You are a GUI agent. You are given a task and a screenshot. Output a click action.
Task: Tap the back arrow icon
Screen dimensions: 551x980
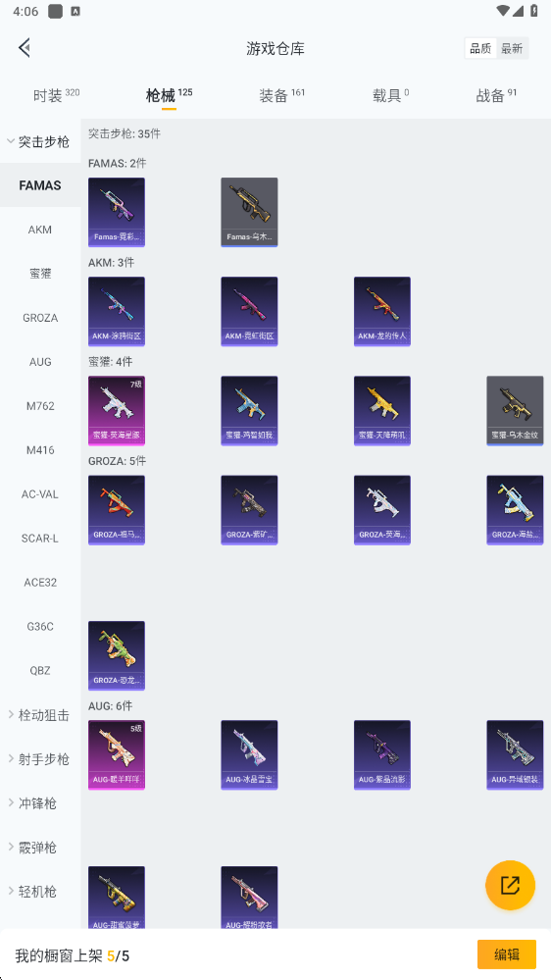[x=25, y=48]
